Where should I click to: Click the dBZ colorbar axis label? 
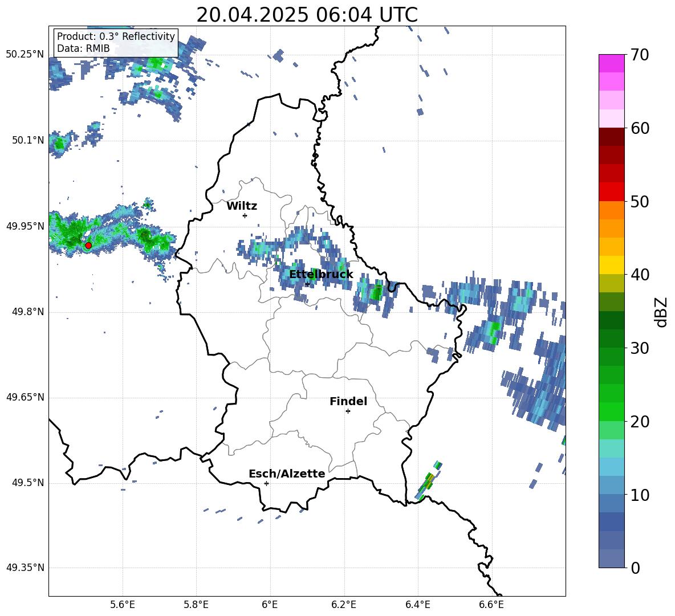pos(662,312)
